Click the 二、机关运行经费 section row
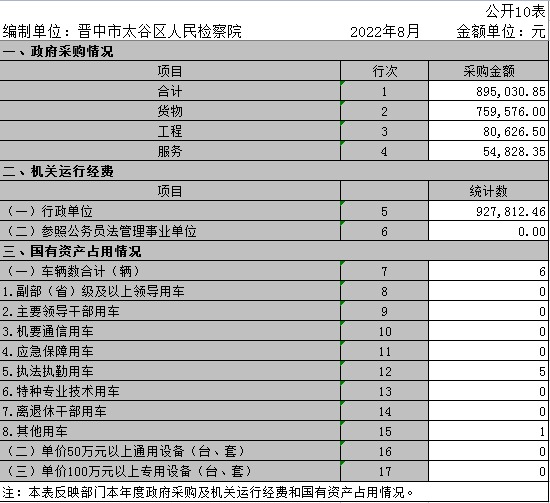The width and height of the screenshot is (550, 503). tap(274, 171)
